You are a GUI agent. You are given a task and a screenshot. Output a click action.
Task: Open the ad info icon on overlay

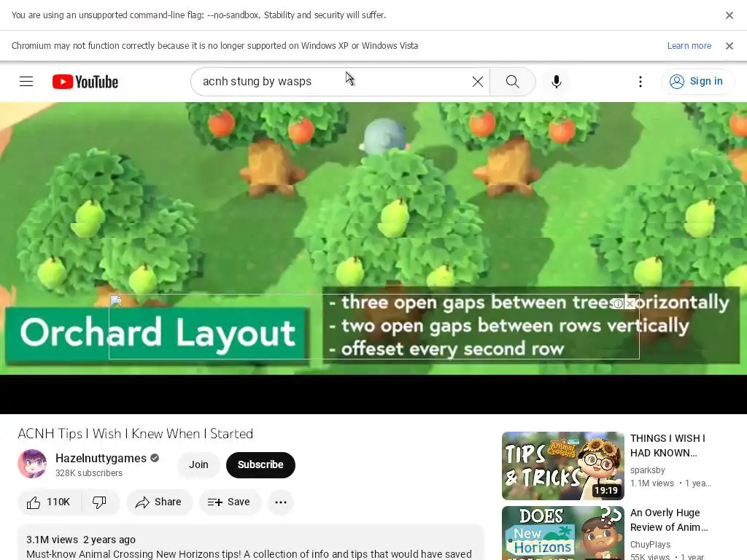[x=618, y=303]
